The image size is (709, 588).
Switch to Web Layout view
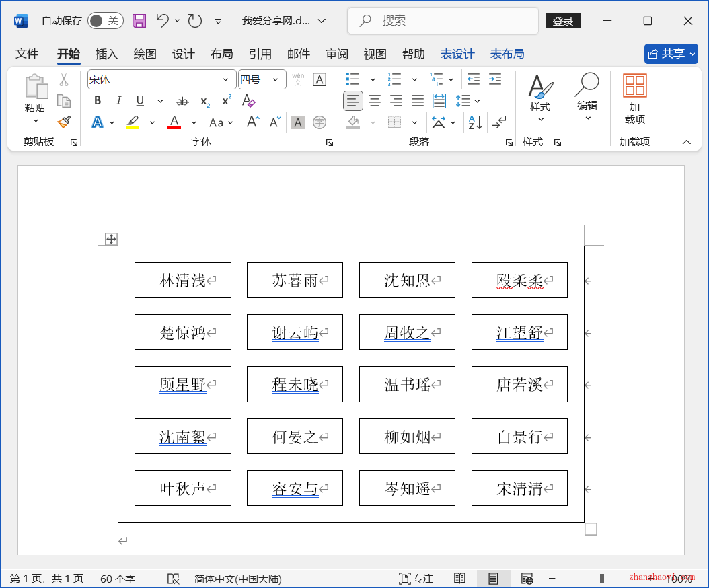pyautogui.click(x=527, y=579)
